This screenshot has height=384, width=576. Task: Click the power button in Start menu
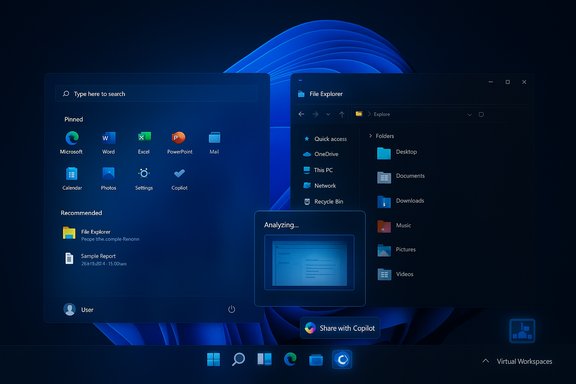(x=231, y=309)
